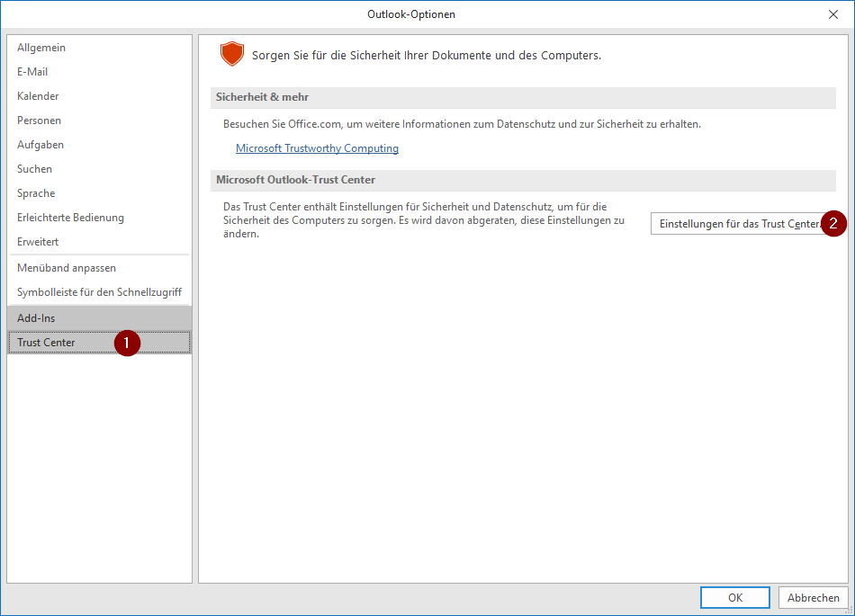The height and width of the screenshot is (616, 855).
Task: Select Symbolleiste für den Schnellzugriff
Action: pyautogui.click(x=99, y=292)
